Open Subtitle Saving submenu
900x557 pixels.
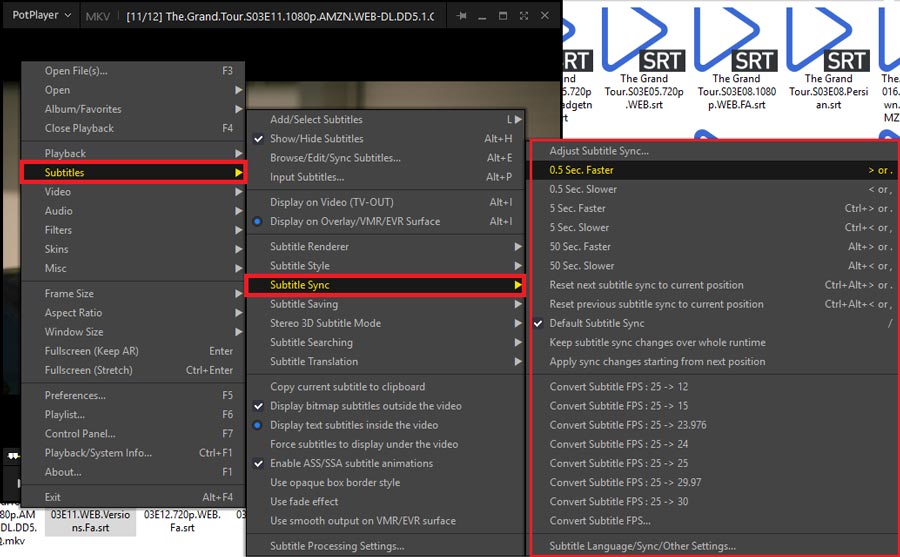[386, 304]
